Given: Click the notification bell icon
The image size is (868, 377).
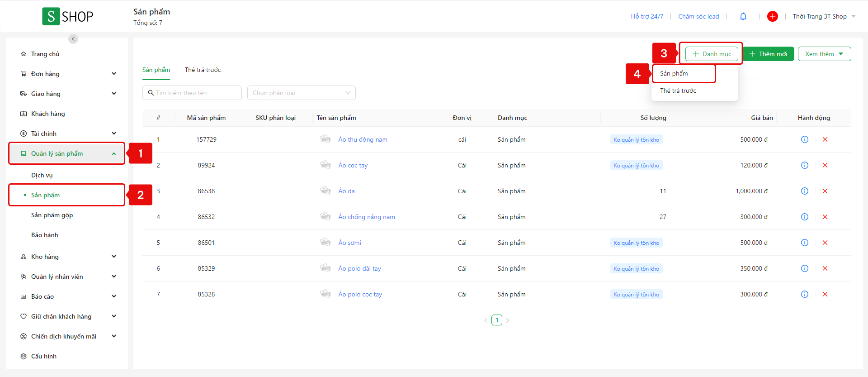Looking at the screenshot, I should pos(743,17).
